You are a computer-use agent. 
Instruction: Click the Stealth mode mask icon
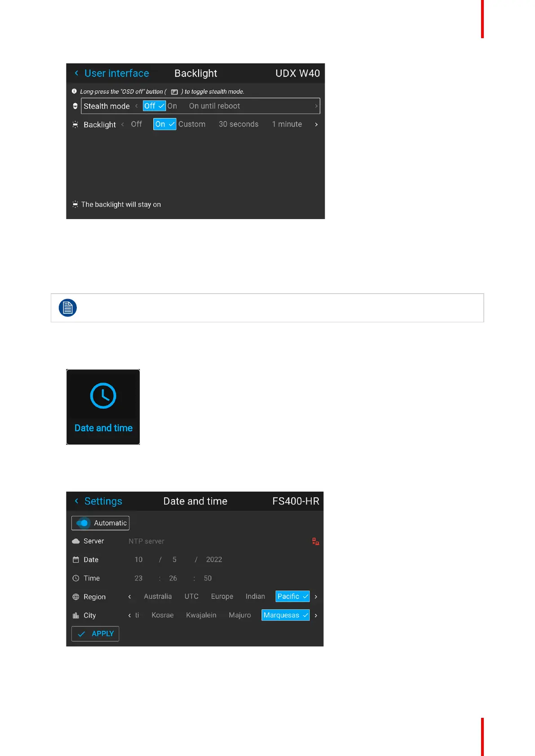point(75,106)
